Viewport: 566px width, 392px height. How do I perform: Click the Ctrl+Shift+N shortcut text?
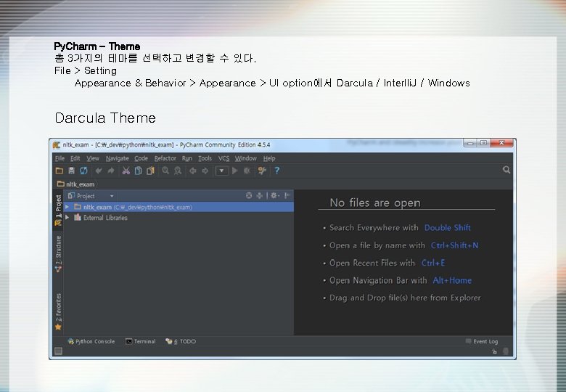[454, 245]
